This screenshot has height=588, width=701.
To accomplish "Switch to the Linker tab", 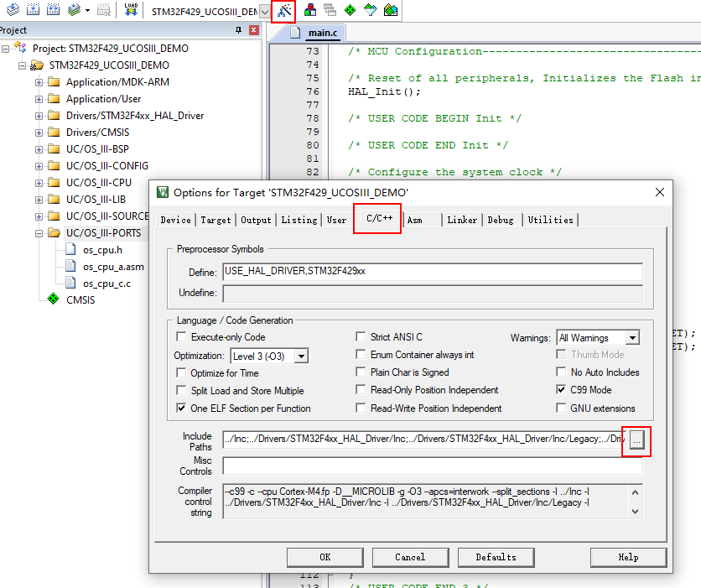I will pyautogui.click(x=462, y=220).
